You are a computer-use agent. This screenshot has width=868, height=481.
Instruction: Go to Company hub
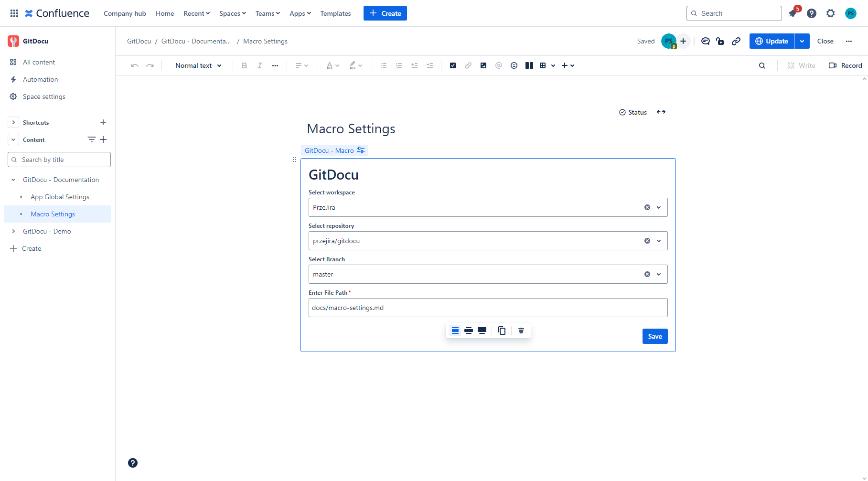coord(125,13)
